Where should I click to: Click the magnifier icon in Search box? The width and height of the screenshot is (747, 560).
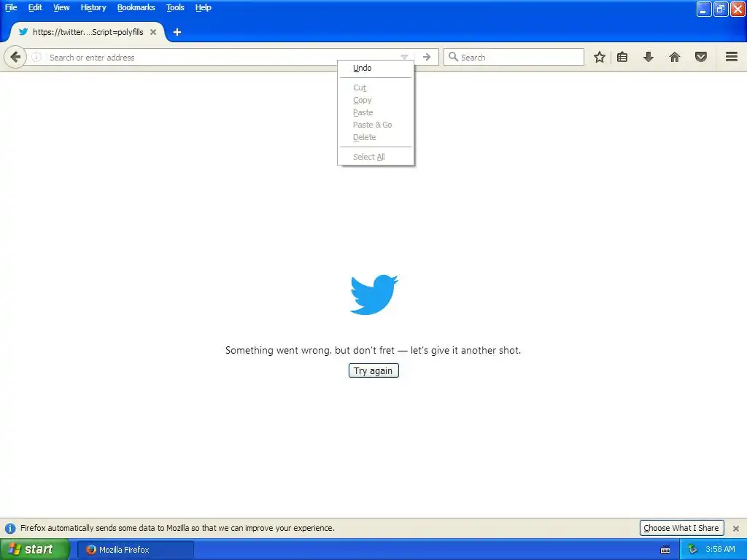453,57
